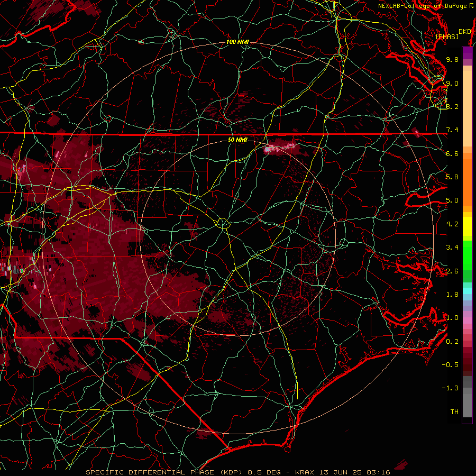Click the -0.5 scale label
This screenshot has height=476, width=476.
point(451,365)
